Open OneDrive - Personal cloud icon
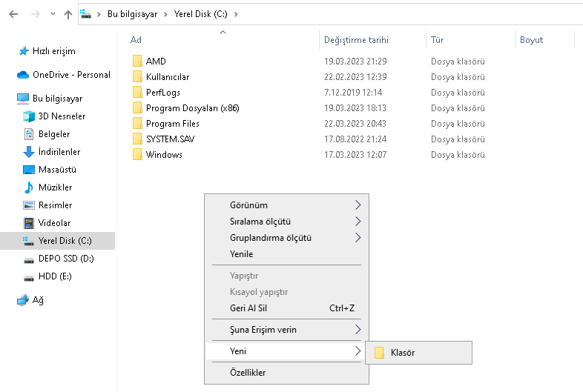The height and width of the screenshot is (392, 583). [22, 75]
